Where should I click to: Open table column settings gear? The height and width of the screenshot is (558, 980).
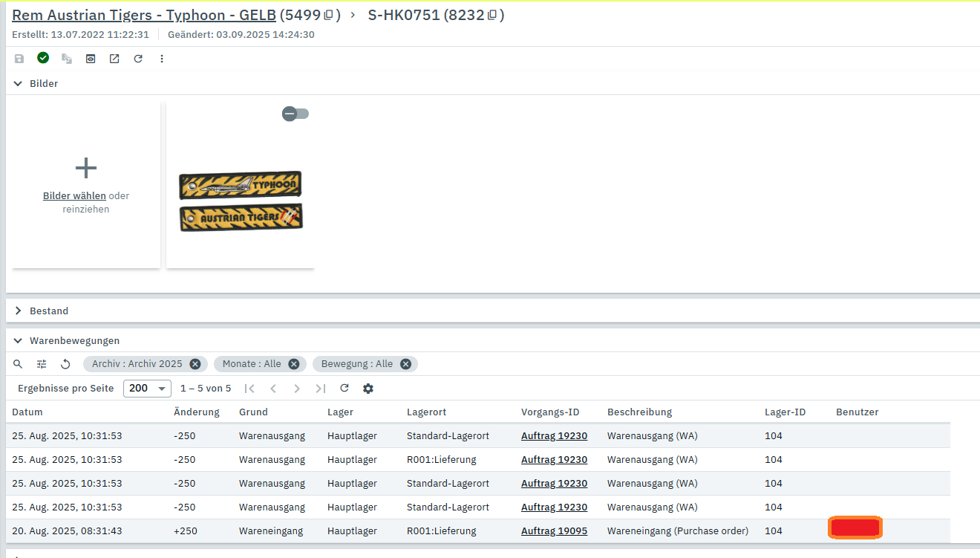(x=368, y=388)
